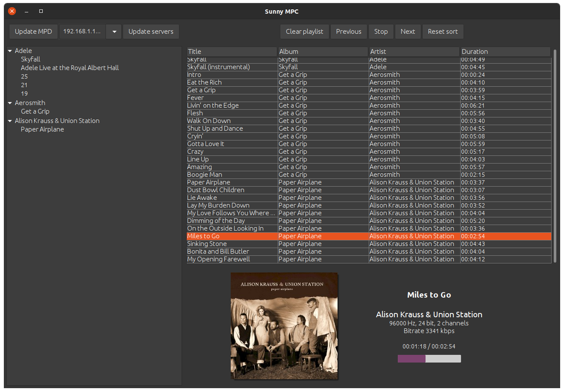This screenshot has width=564, height=392.
Task: Select the track Fever
Action: tap(195, 98)
